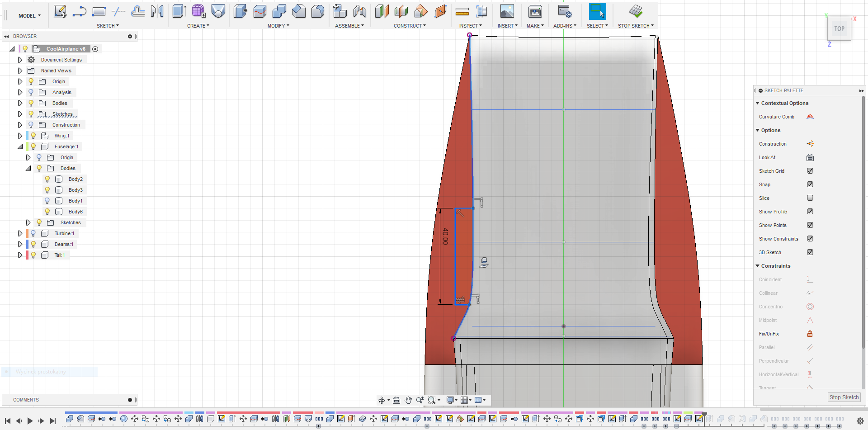Select the Rectangle sketch tool
The width and height of the screenshot is (868, 430).
click(x=99, y=11)
